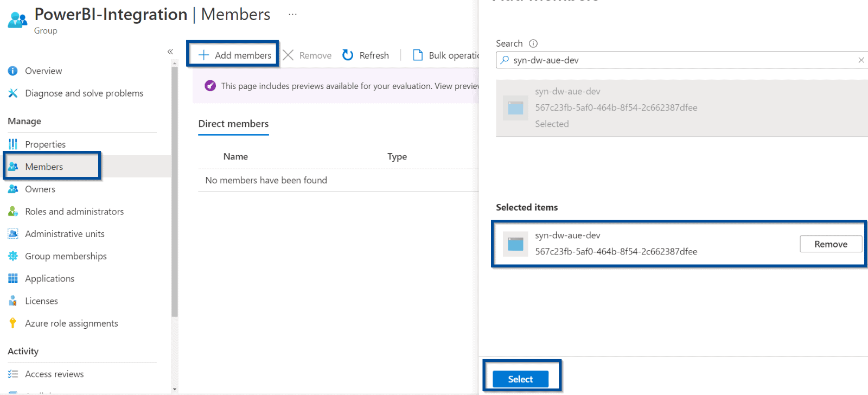Select the Direct members tab
Screen dimensions: 868x395
[x=233, y=124]
